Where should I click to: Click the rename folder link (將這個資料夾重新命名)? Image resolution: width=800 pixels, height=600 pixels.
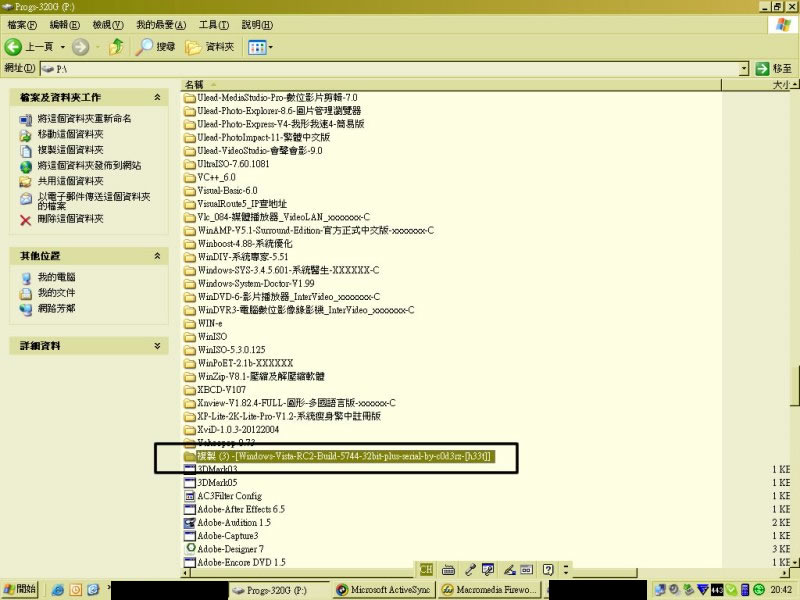[84, 119]
